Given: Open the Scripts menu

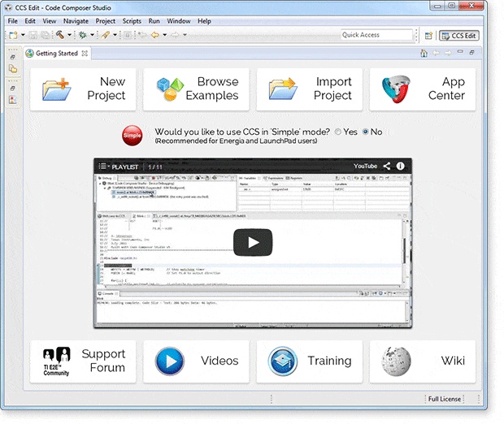Looking at the screenshot, I should (x=131, y=20).
